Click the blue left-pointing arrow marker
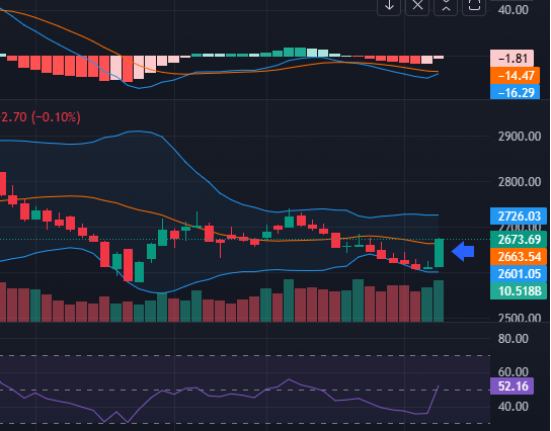 coord(463,252)
